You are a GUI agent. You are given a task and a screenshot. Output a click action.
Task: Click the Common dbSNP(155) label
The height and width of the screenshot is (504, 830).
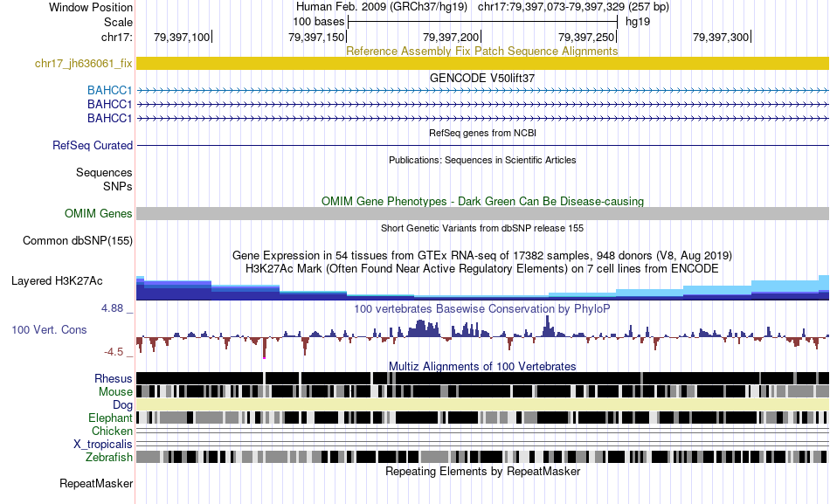click(78, 241)
